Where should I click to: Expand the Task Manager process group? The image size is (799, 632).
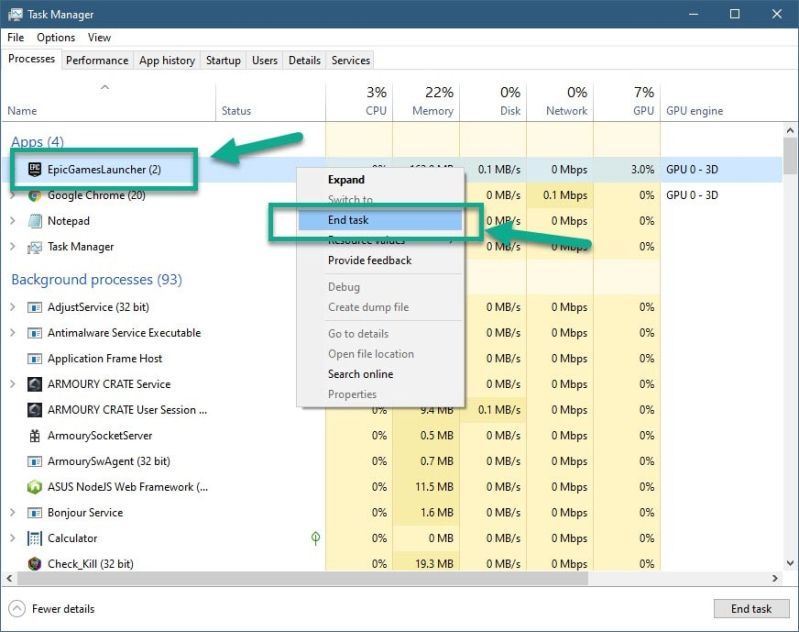coord(13,247)
